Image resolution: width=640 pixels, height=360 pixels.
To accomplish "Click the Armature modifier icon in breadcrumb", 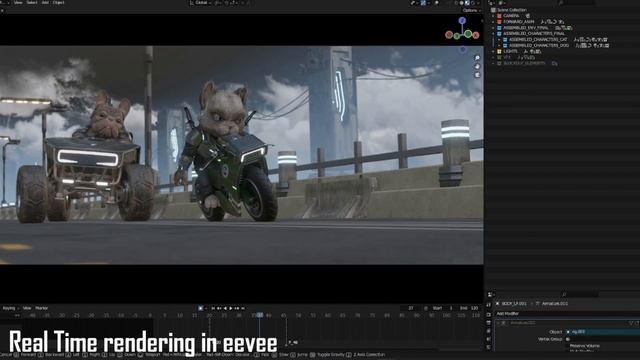I will (538, 304).
